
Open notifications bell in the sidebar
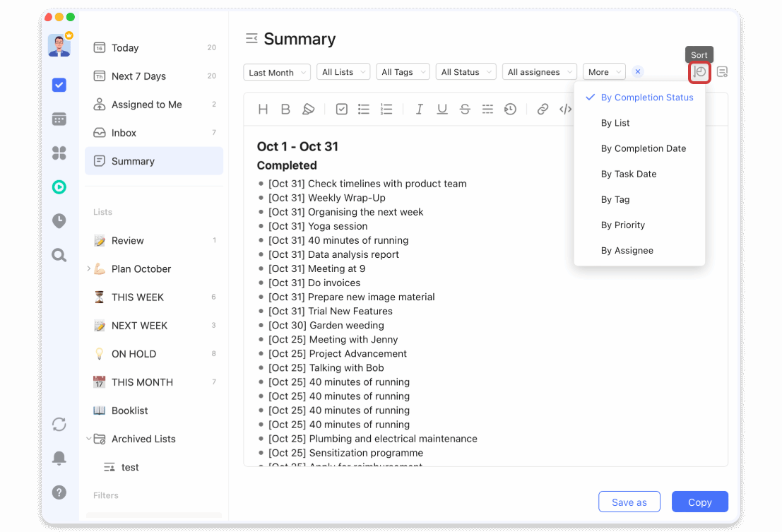[59, 459]
